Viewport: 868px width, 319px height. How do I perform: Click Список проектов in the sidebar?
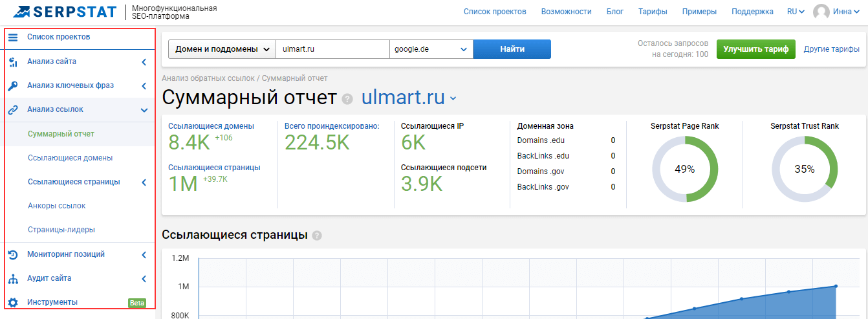pyautogui.click(x=58, y=38)
